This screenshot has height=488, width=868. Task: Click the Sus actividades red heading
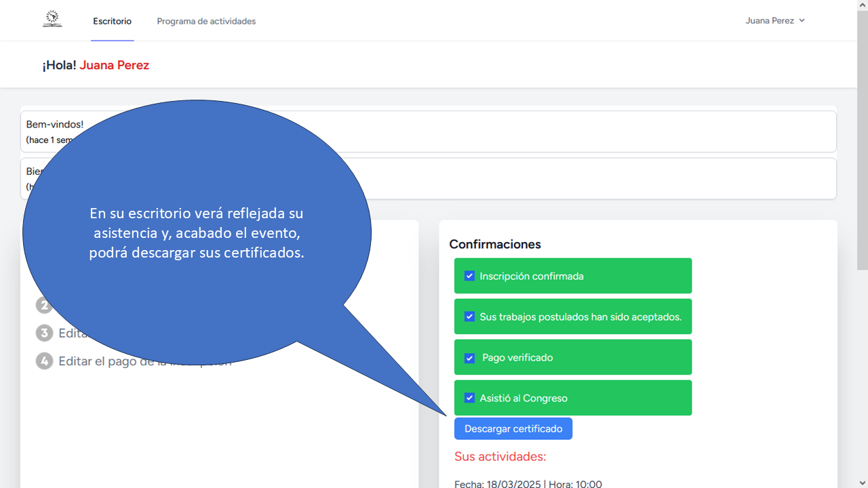[x=500, y=456]
